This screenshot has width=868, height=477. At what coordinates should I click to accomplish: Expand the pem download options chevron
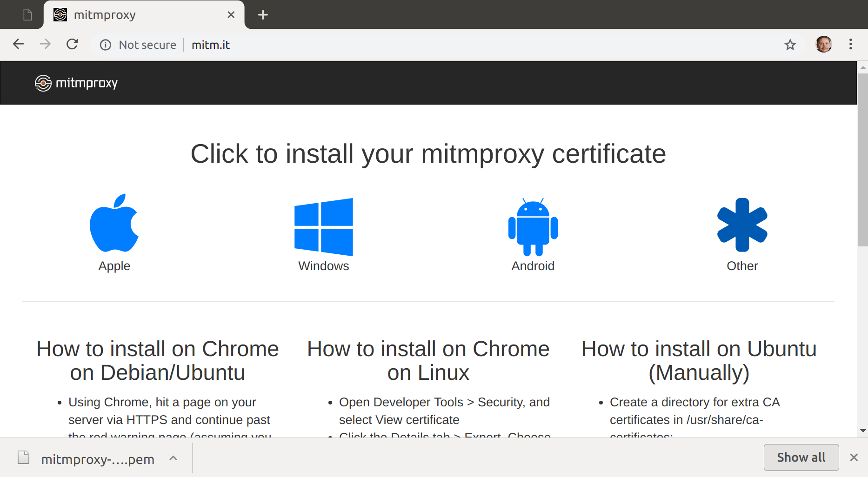click(x=174, y=458)
